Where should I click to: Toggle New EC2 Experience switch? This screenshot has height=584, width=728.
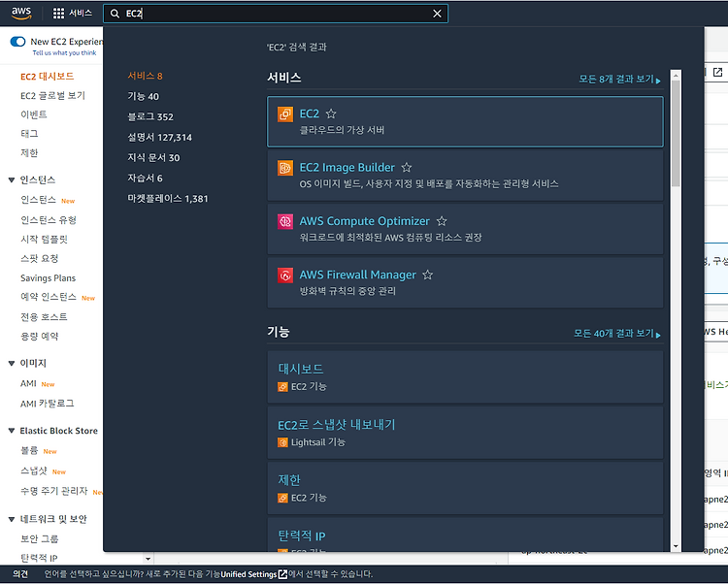[18, 42]
